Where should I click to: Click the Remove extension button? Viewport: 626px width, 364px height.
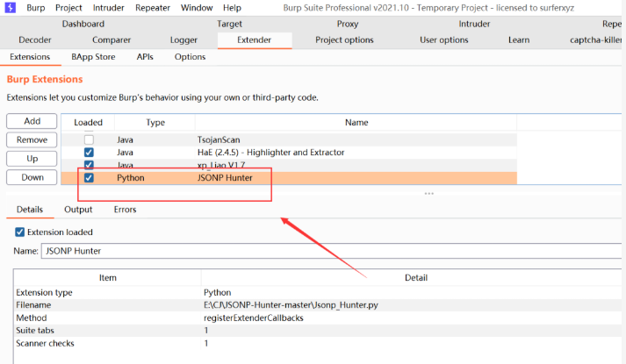(32, 139)
